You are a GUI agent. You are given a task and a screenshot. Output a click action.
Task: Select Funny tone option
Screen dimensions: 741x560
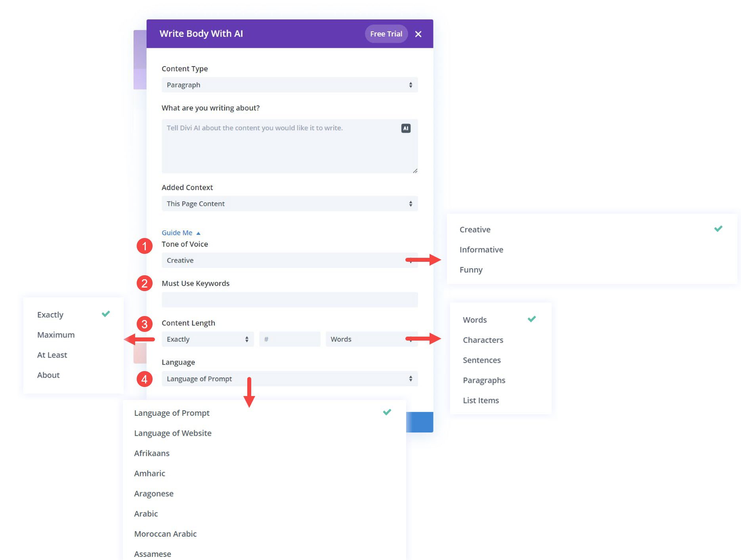point(471,270)
